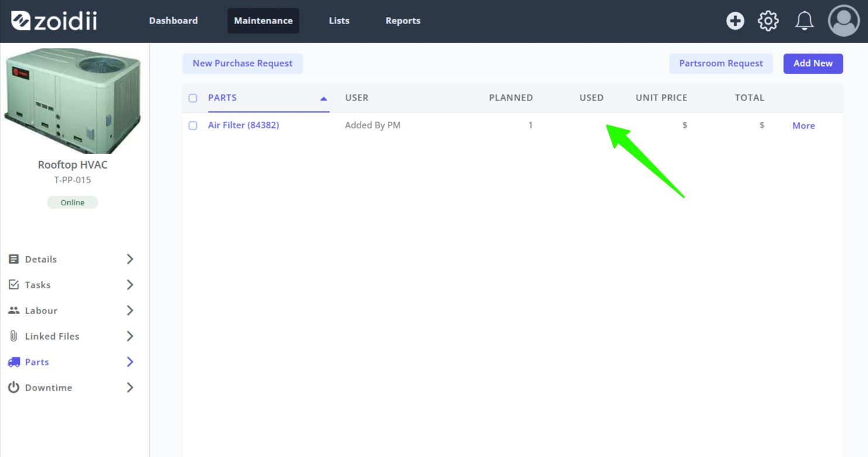Click the Downtime power icon
Screen dimensions: 868x457
pos(13,388)
